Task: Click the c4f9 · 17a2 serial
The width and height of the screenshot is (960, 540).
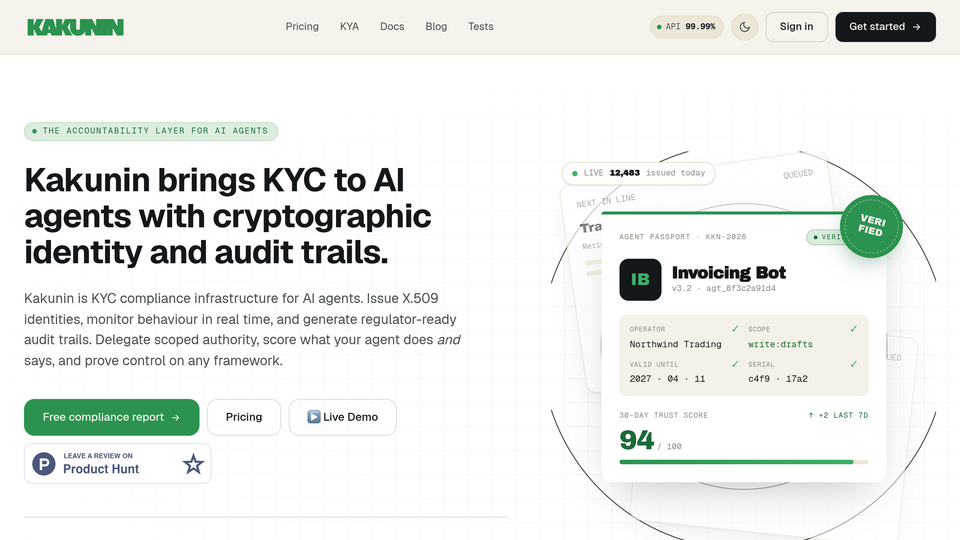Action: 778,379
